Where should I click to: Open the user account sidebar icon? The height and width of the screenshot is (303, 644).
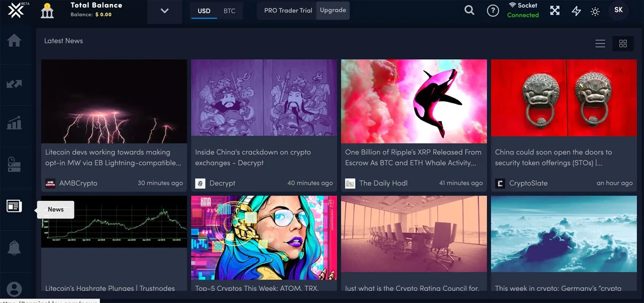pos(14,289)
